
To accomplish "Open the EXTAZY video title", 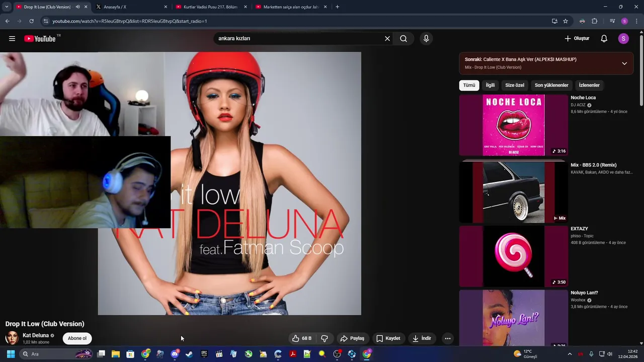I will (x=579, y=229).
